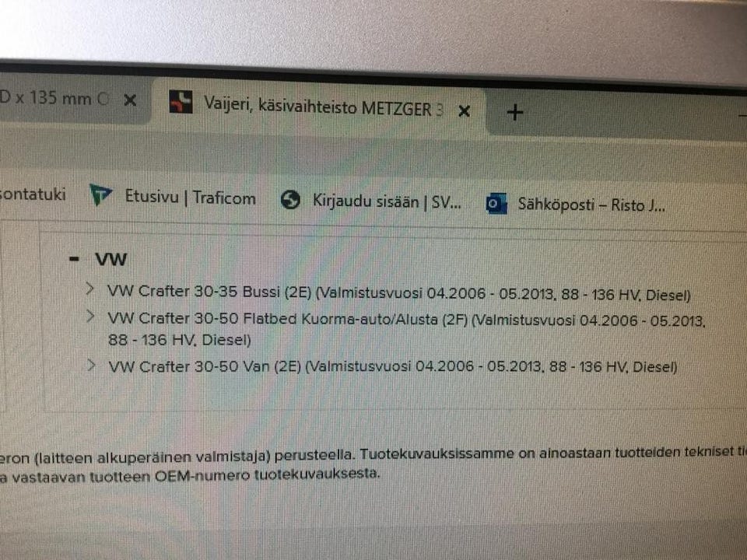Expand the Crafter 30-50 Flatbed entry
The image size is (747, 560).
point(90,315)
